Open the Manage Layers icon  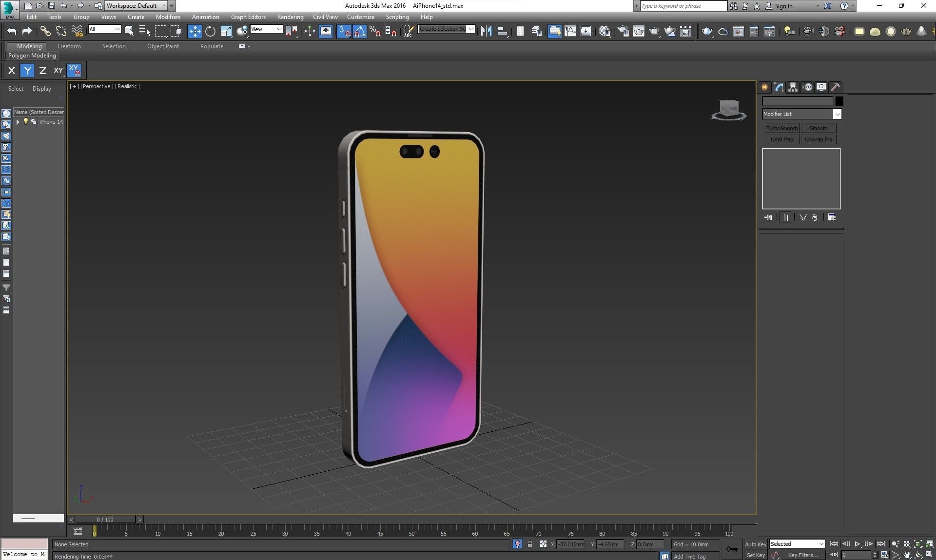536,31
